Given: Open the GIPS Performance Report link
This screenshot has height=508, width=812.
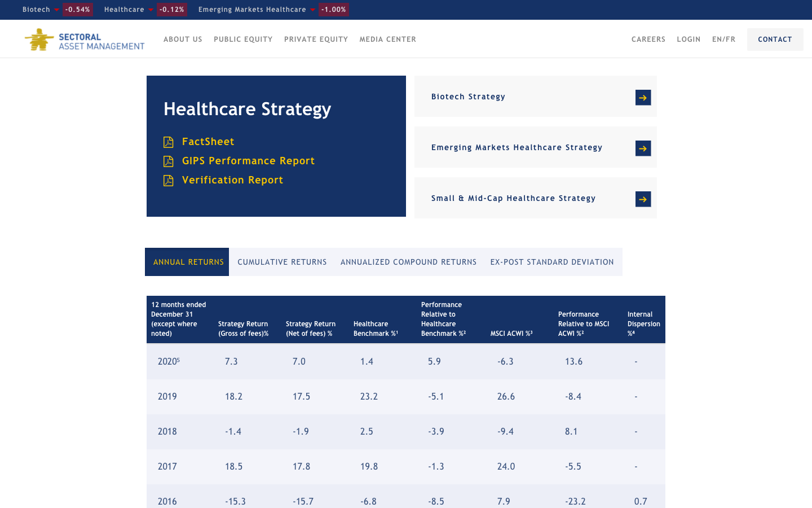Looking at the screenshot, I should pyautogui.click(x=248, y=161).
